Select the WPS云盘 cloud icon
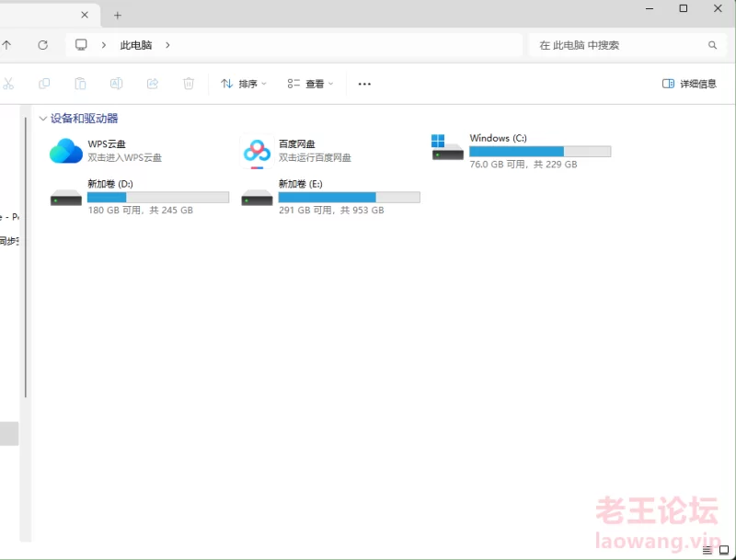736x560 pixels. pos(66,151)
